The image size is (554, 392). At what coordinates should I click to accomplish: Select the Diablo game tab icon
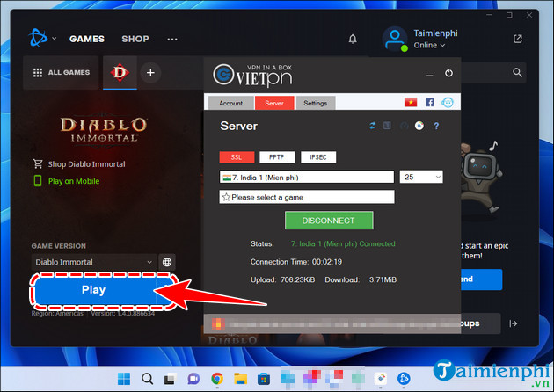click(x=120, y=72)
